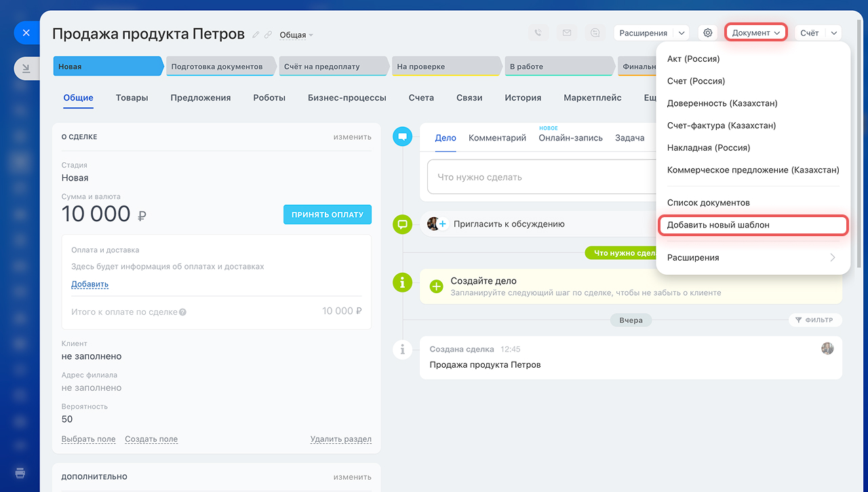Click Добавить новый шаблон menu item

753,225
